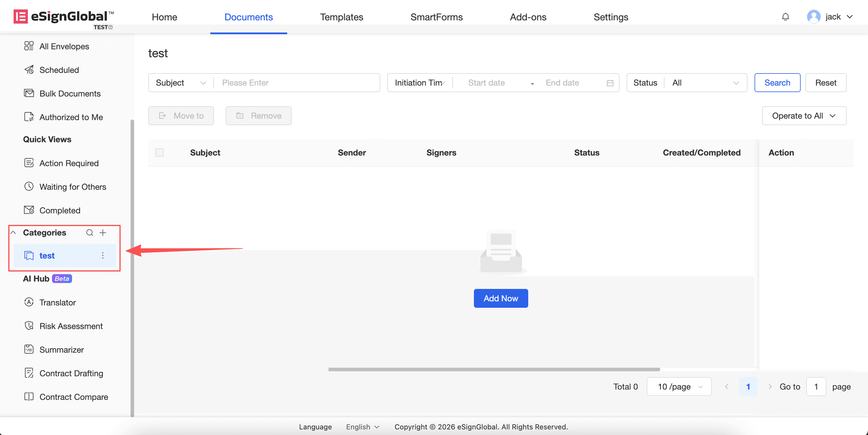The height and width of the screenshot is (435, 868).
Task: Open the three-dot menu for test category
Action: (x=103, y=256)
